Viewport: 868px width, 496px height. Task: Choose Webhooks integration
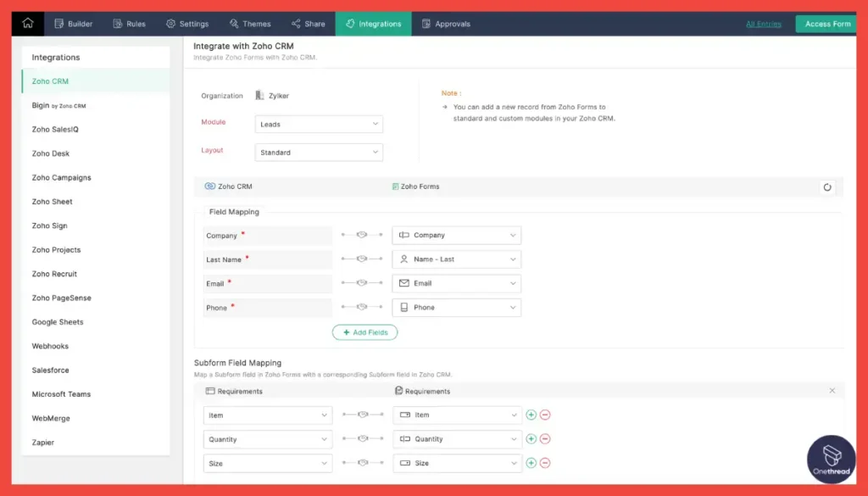(96, 346)
